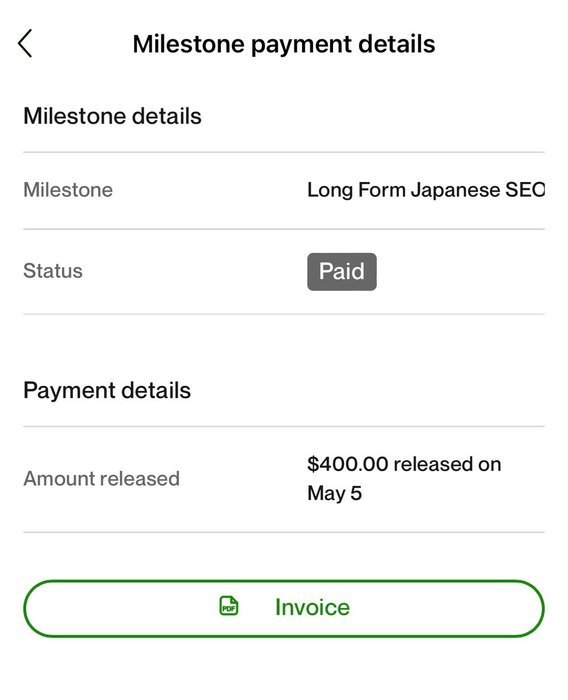Screen dimensions: 568x700
Task: Click the Milestone details section heading
Action: (x=112, y=116)
